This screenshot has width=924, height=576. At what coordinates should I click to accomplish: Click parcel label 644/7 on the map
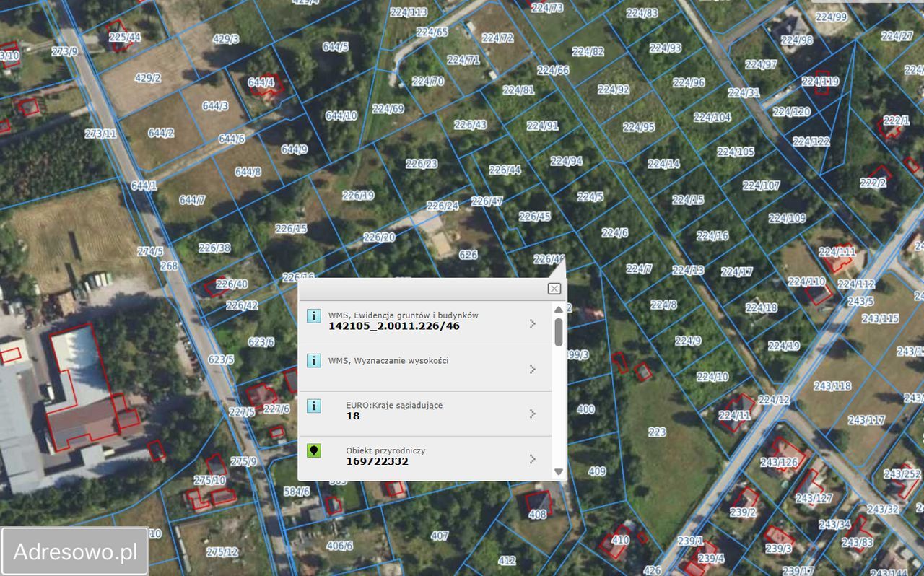(x=192, y=200)
